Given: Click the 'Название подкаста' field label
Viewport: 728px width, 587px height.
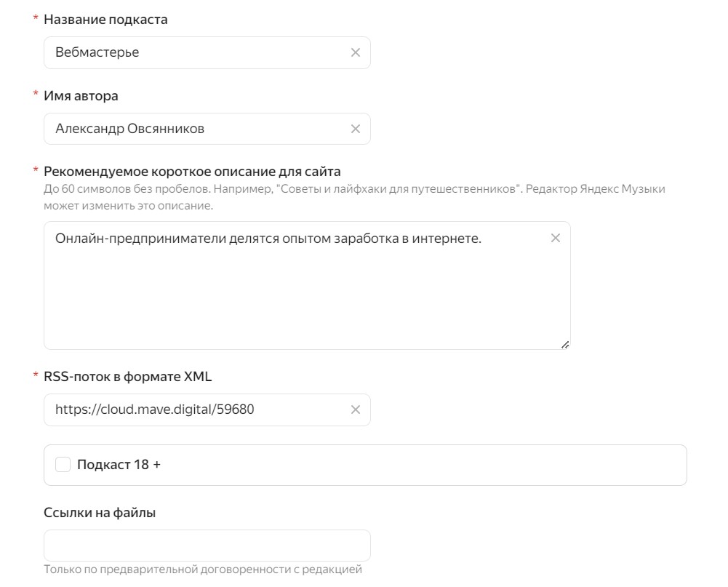Looking at the screenshot, I should [105, 20].
